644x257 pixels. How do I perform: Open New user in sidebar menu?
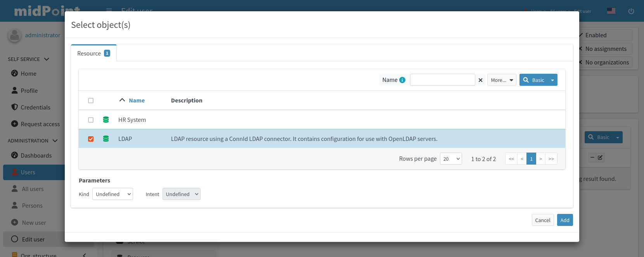(x=34, y=223)
